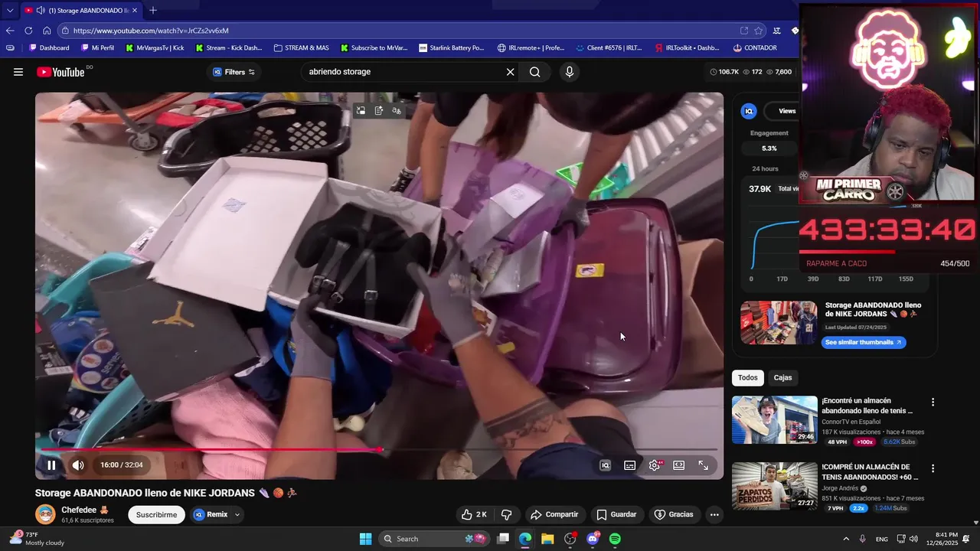Reload the current page
This screenshot has width=980, height=551.
click(28, 31)
